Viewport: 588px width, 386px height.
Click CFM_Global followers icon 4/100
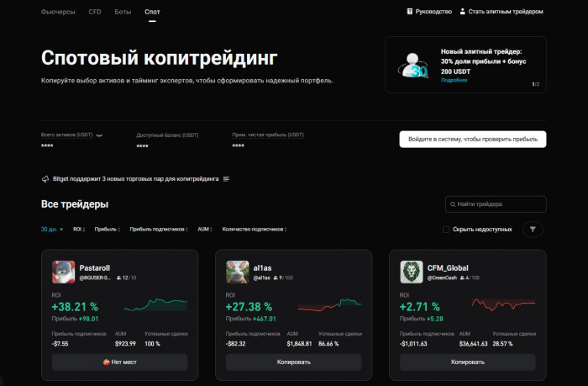tap(462, 278)
